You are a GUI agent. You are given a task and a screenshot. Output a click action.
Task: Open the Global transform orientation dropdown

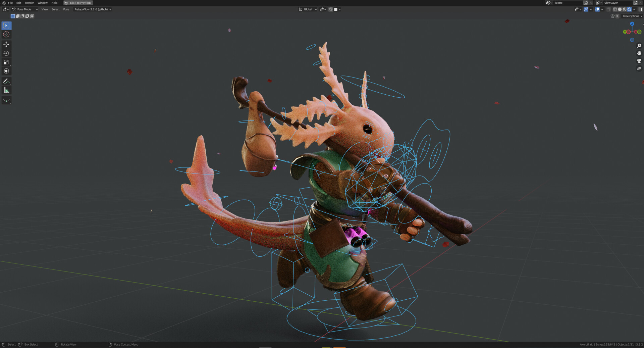click(x=307, y=9)
